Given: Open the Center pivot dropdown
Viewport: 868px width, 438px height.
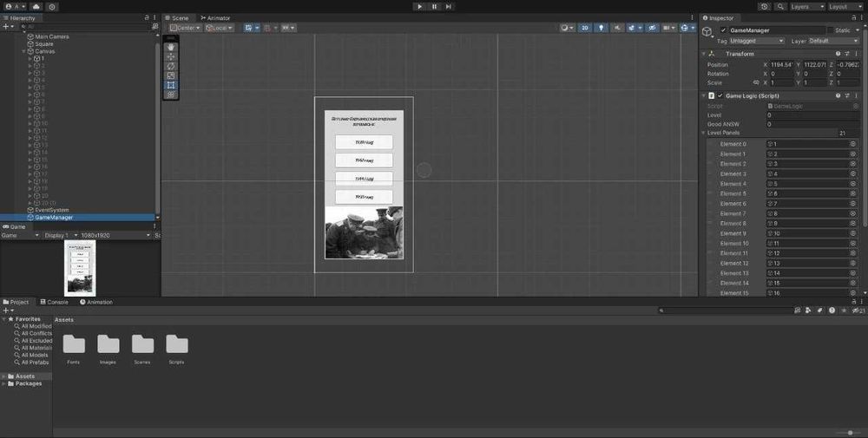Looking at the screenshot, I should 185,28.
